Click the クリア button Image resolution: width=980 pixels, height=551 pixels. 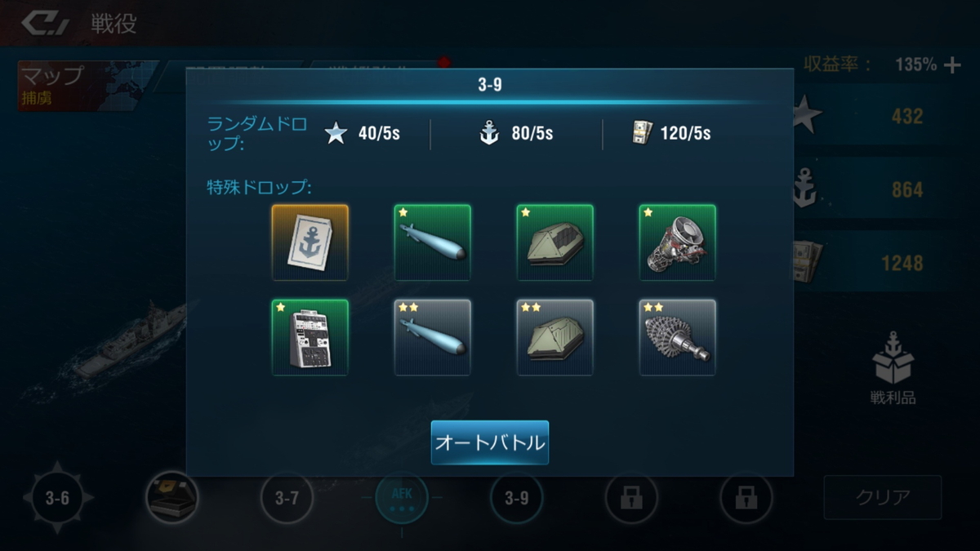point(882,497)
